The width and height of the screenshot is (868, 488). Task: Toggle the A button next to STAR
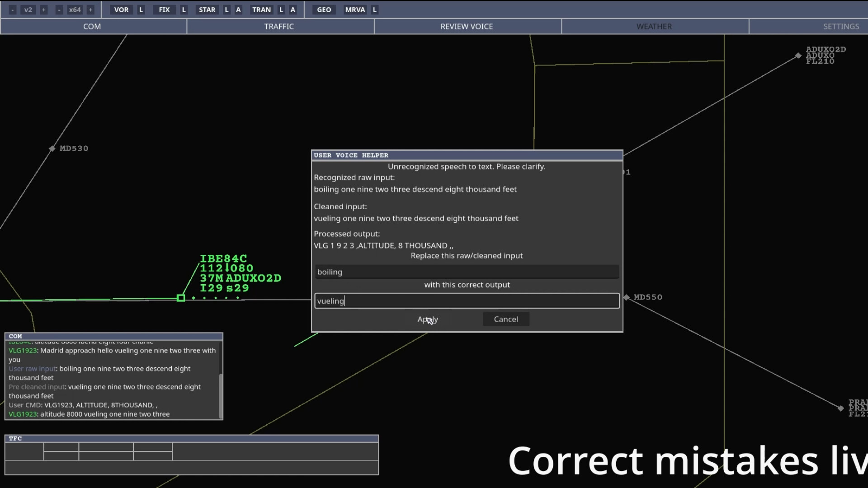pyautogui.click(x=238, y=9)
